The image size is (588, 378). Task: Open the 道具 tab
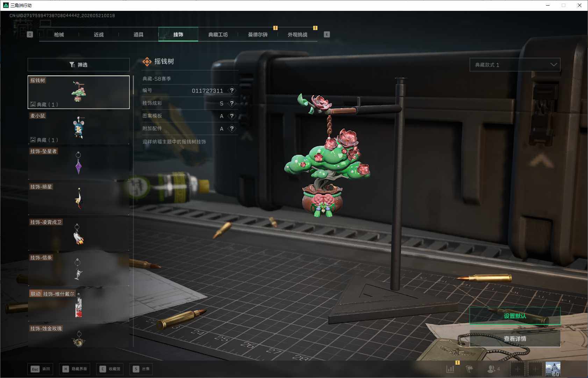click(x=138, y=35)
